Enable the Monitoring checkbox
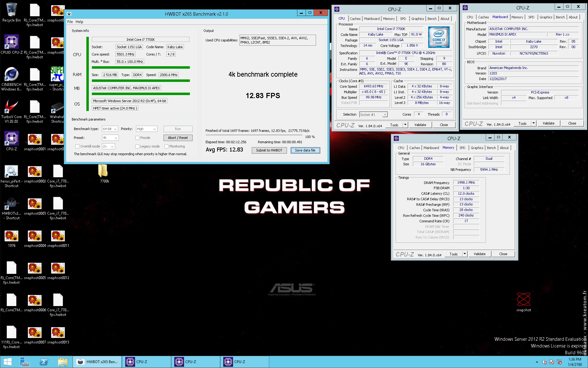This screenshot has height=368, width=588. tap(167, 146)
